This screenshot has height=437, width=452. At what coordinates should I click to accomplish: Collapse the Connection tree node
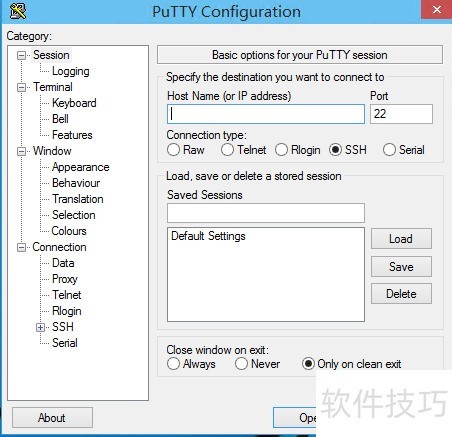click(x=21, y=247)
